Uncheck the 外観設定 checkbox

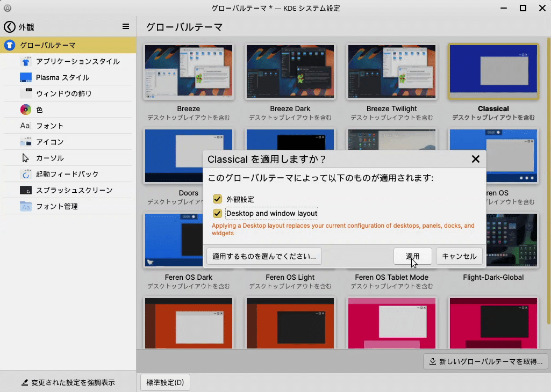[217, 199]
